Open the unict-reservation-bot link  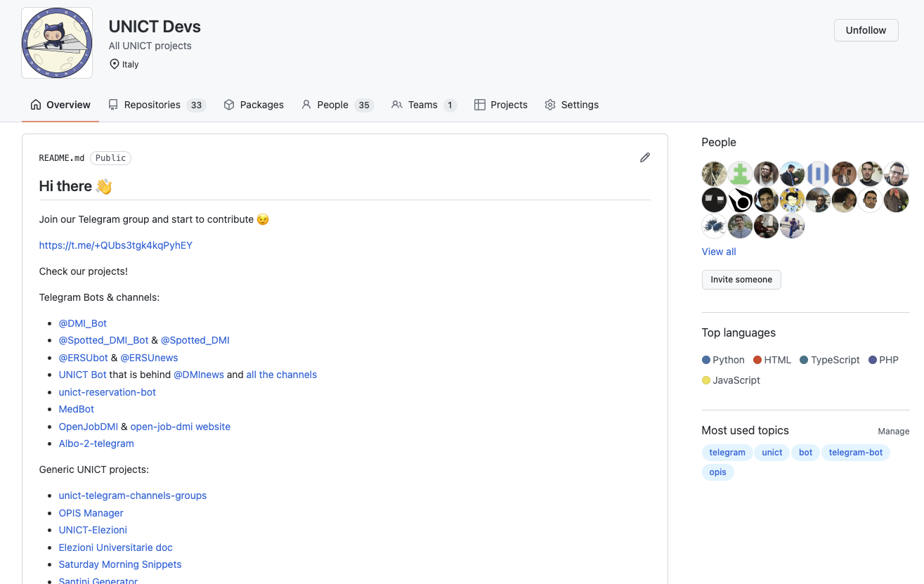(x=108, y=392)
